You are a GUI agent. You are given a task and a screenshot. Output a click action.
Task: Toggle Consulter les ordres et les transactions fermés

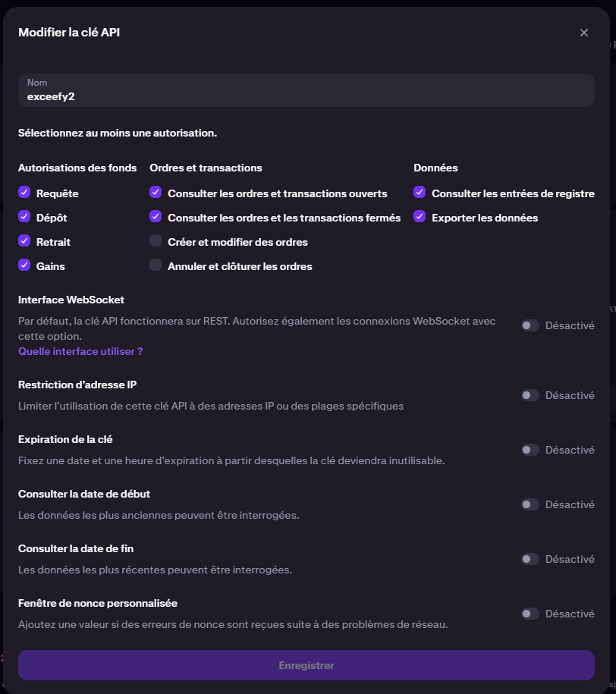pyautogui.click(x=156, y=217)
